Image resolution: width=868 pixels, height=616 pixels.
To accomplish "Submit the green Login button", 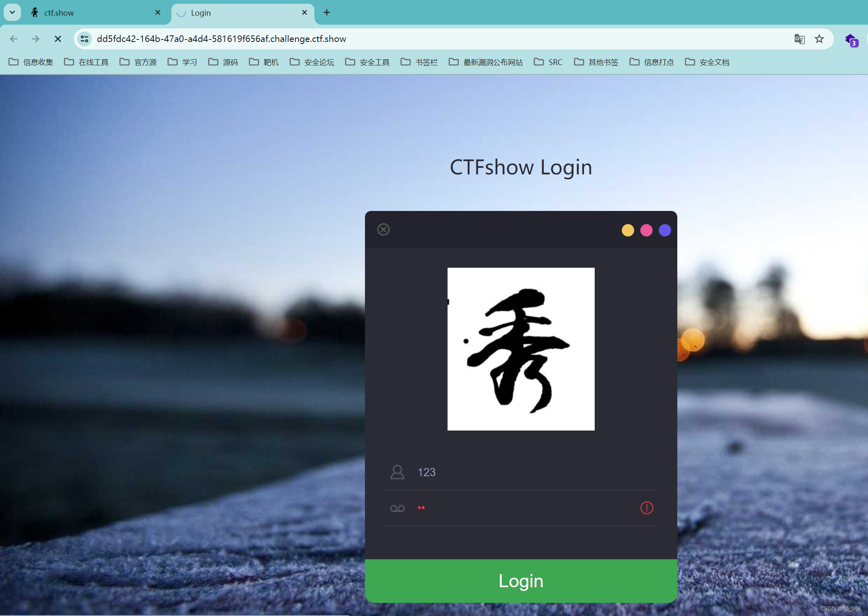I will 521,581.
